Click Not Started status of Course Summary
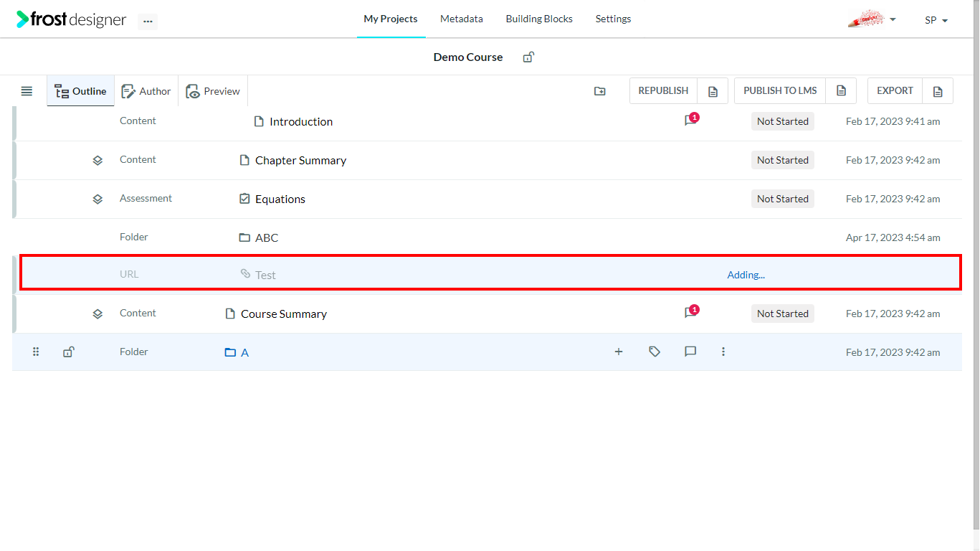Viewport: 980px width, 551px height. [x=783, y=314]
